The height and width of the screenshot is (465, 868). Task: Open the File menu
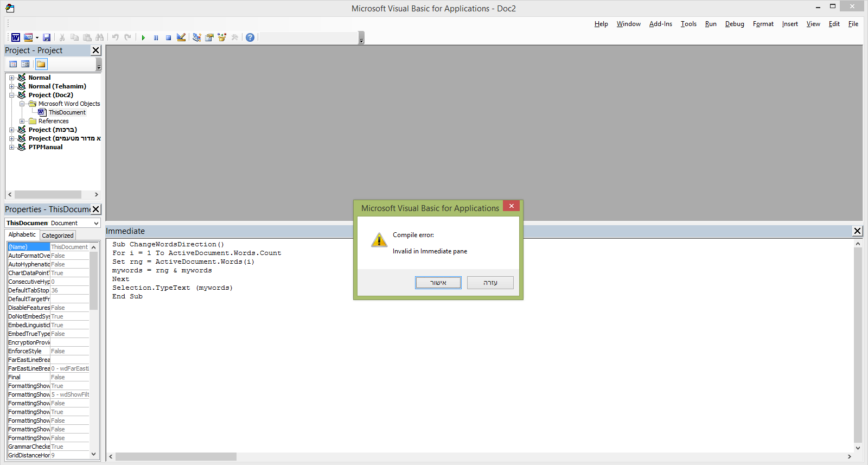[853, 24]
